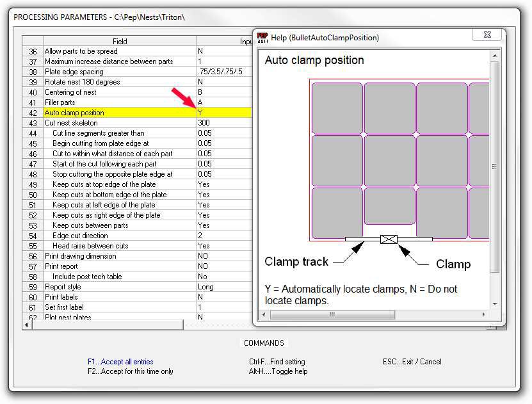The height and width of the screenshot is (404, 532).
Task: Click the PEP icon in Help title bar
Action: (x=262, y=38)
